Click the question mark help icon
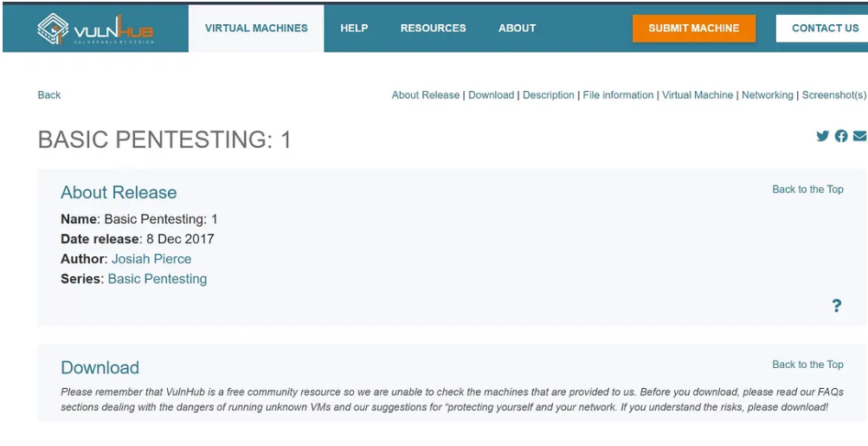Image resolution: width=868 pixels, height=446 pixels. [837, 306]
